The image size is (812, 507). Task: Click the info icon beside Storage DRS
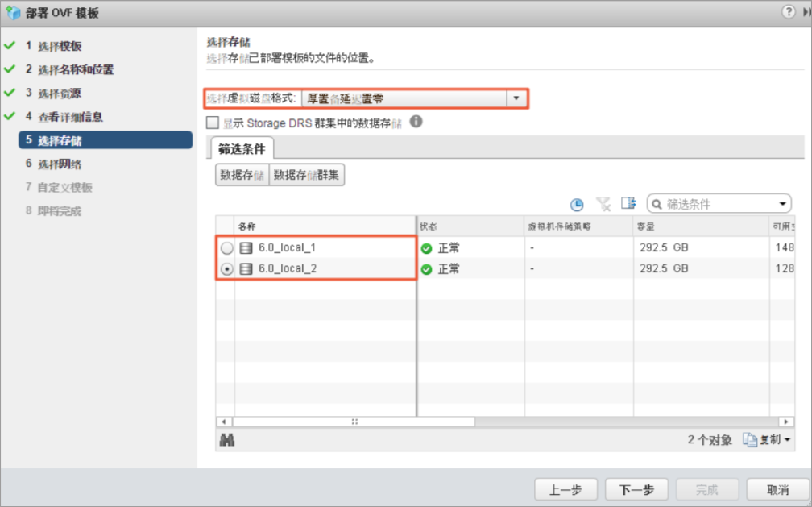[x=416, y=121]
